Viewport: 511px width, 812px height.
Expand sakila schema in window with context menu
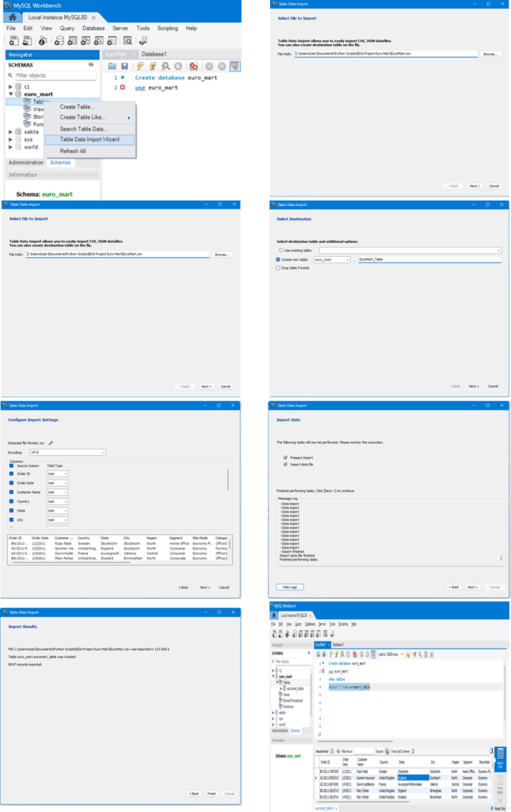[x=10, y=132]
